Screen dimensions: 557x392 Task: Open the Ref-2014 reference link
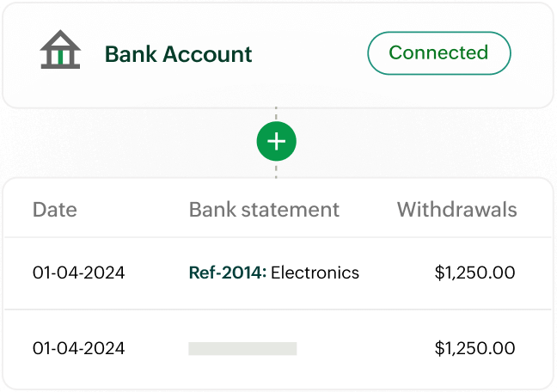pyautogui.click(x=226, y=273)
